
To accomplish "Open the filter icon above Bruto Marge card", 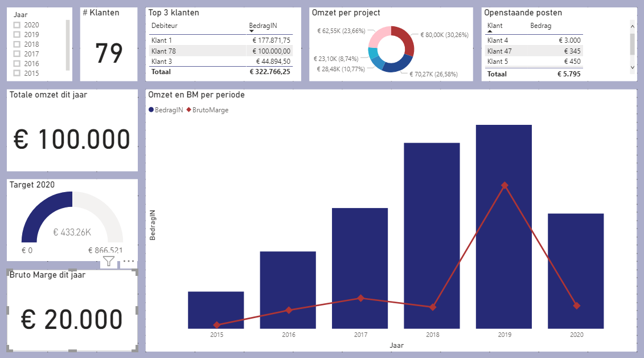I will pos(108,261).
